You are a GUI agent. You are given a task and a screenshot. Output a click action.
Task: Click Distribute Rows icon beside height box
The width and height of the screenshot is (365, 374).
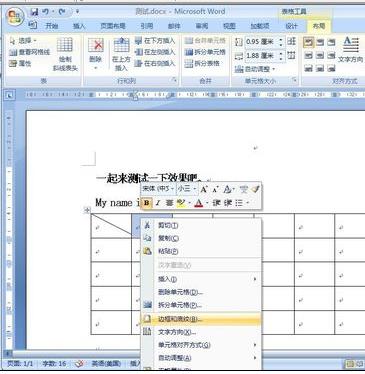pos(292,41)
